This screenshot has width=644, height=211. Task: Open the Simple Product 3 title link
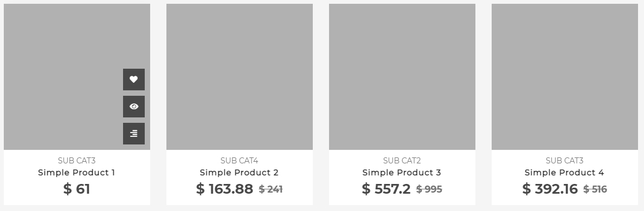coord(402,173)
